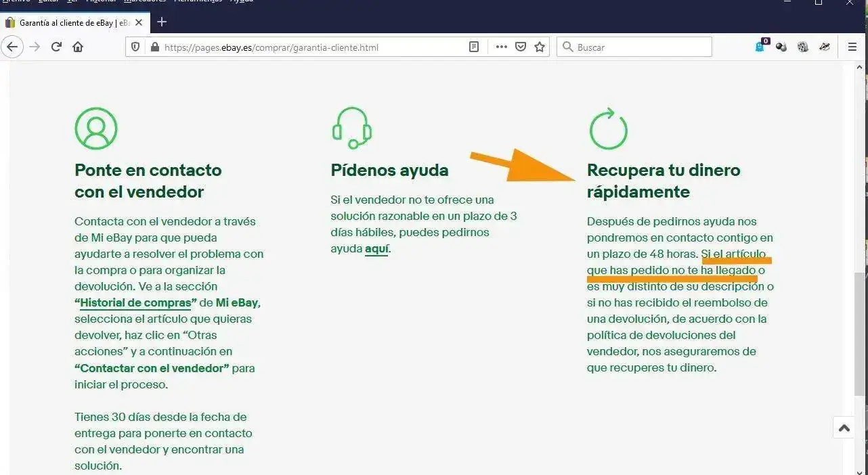Click the blue extension icon with badge
The width and height of the screenshot is (868, 475).
tap(760, 47)
